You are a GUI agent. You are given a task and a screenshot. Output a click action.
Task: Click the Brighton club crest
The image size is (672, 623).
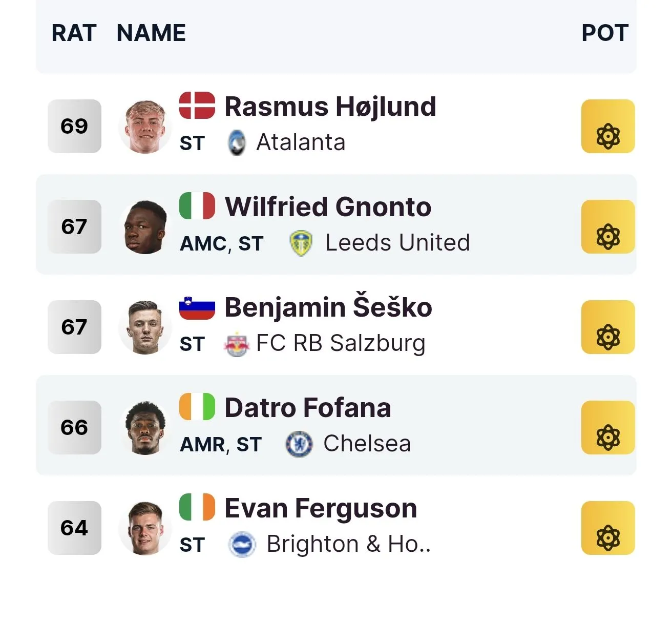pyautogui.click(x=242, y=545)
